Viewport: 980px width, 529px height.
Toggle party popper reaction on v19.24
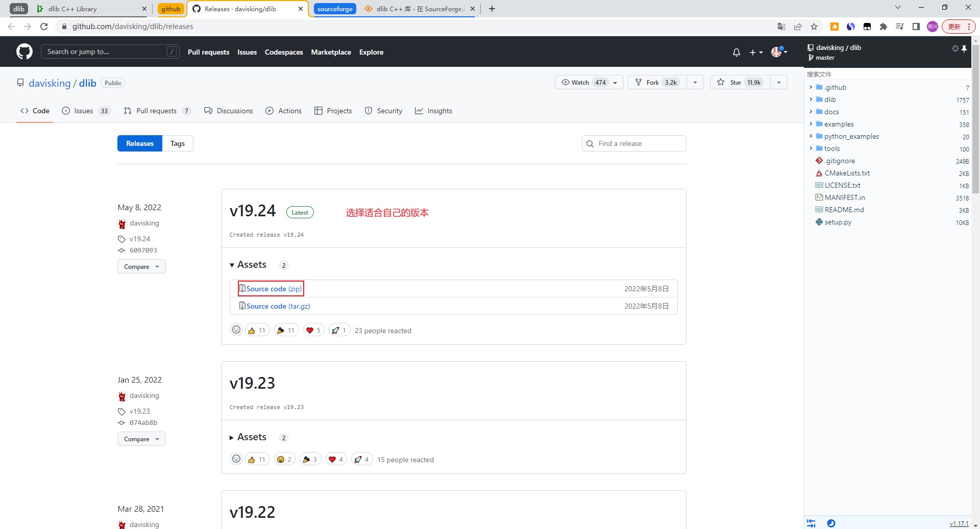[x=286, y=330]
